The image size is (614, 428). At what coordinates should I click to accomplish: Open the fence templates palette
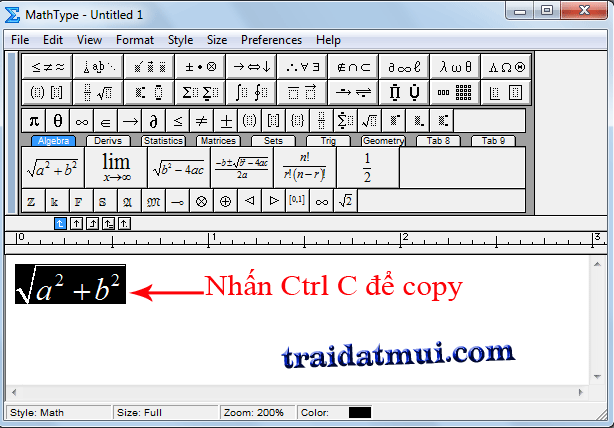pyautogui.click(x=47, y=92)
